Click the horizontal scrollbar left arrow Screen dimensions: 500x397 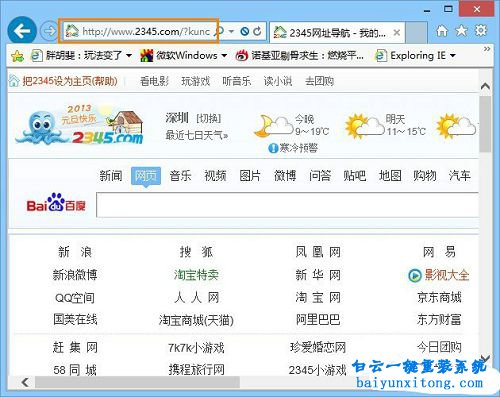(x=25, y=382)
